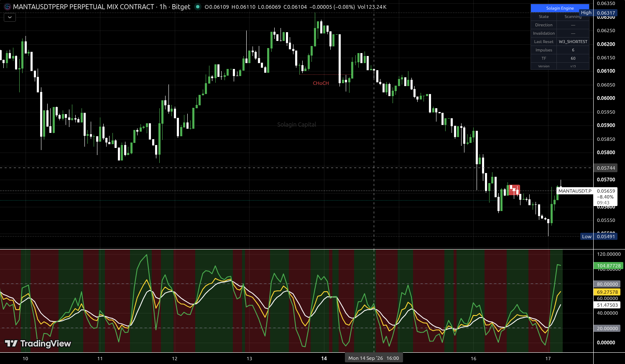Image resolution: width=625 pixels, height=364 pixels.
Task: Click the 120.00000 oscillator axis label
Action: click(609, 254)
